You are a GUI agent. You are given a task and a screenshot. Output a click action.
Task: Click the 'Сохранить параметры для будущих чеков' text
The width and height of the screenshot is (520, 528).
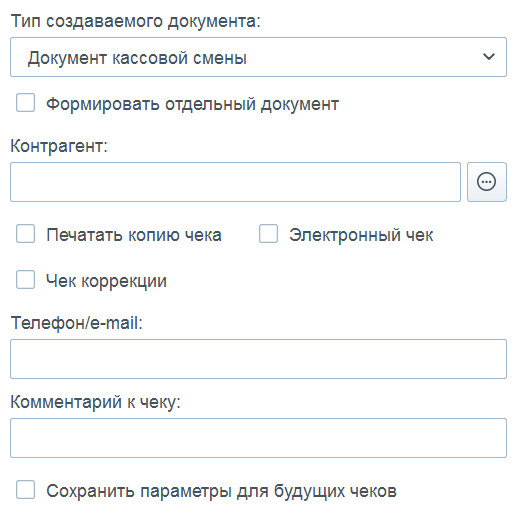[222, 491]
